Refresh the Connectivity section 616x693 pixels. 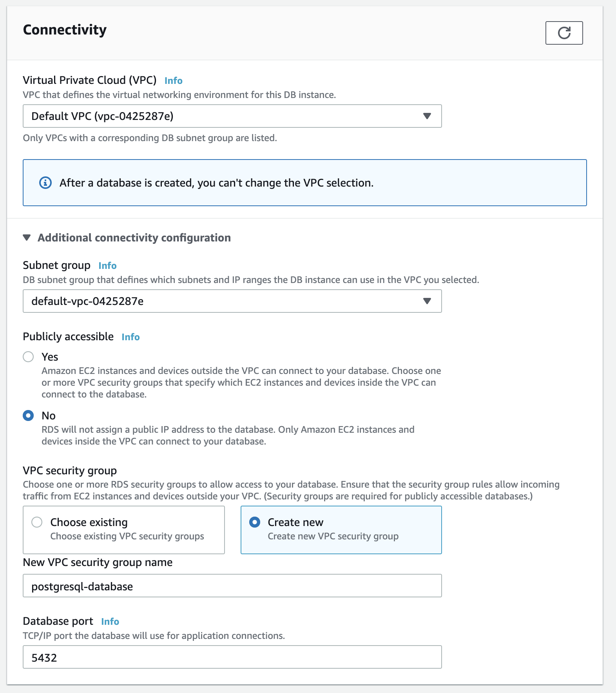pyautogui.click(x=564, y=33)
